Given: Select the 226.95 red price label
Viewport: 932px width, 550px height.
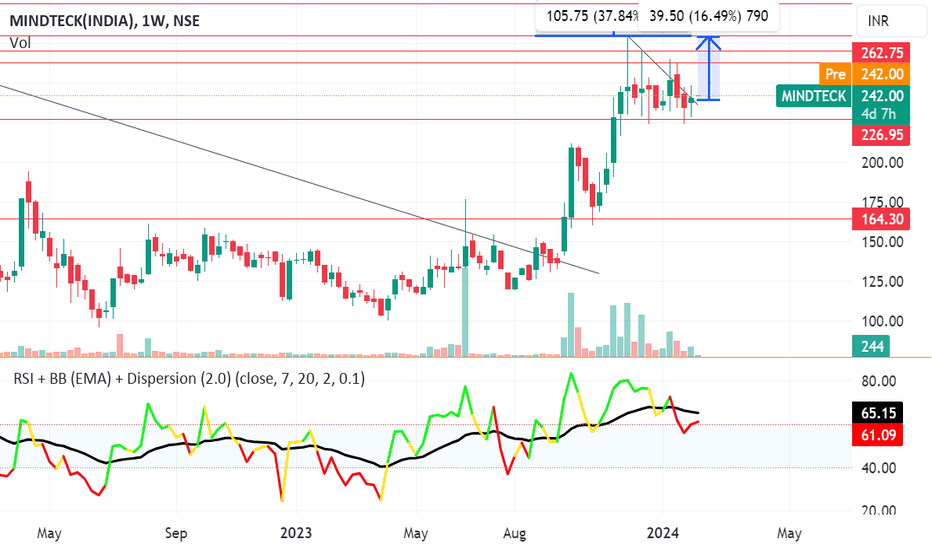Looking at the screenshot, I should click(x=882, y=135).
